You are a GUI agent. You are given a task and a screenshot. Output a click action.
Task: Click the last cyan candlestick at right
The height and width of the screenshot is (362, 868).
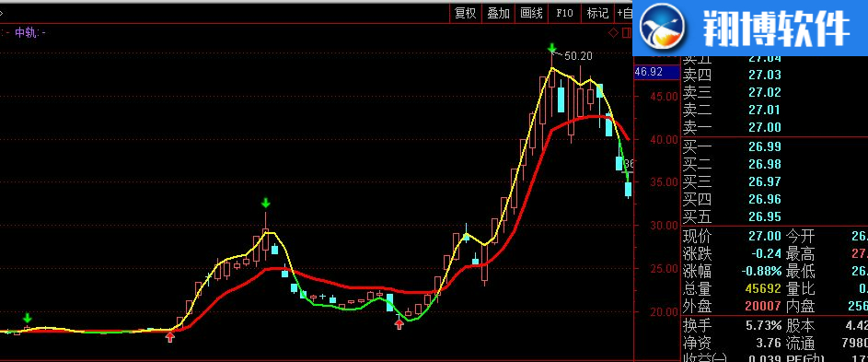point(629,189)
